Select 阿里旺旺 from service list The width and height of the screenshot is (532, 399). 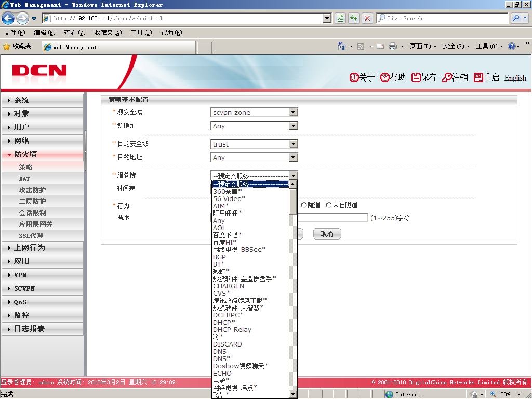pyautogui.click(x=250, y=213)
